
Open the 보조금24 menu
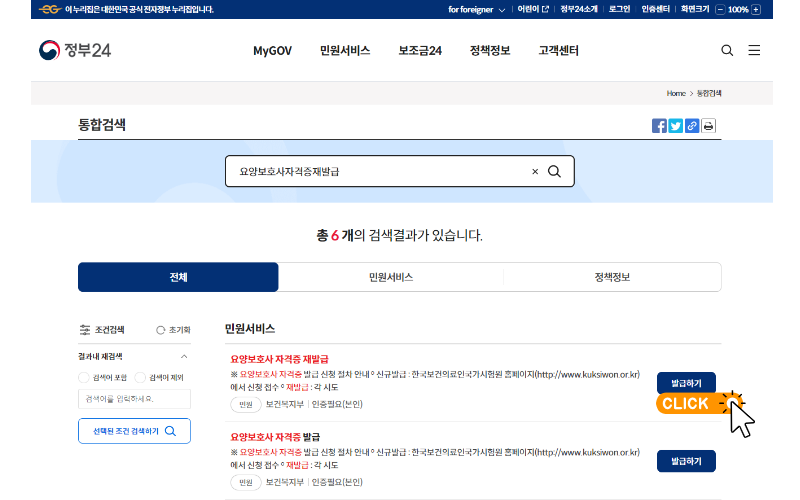tap(420, 51)
